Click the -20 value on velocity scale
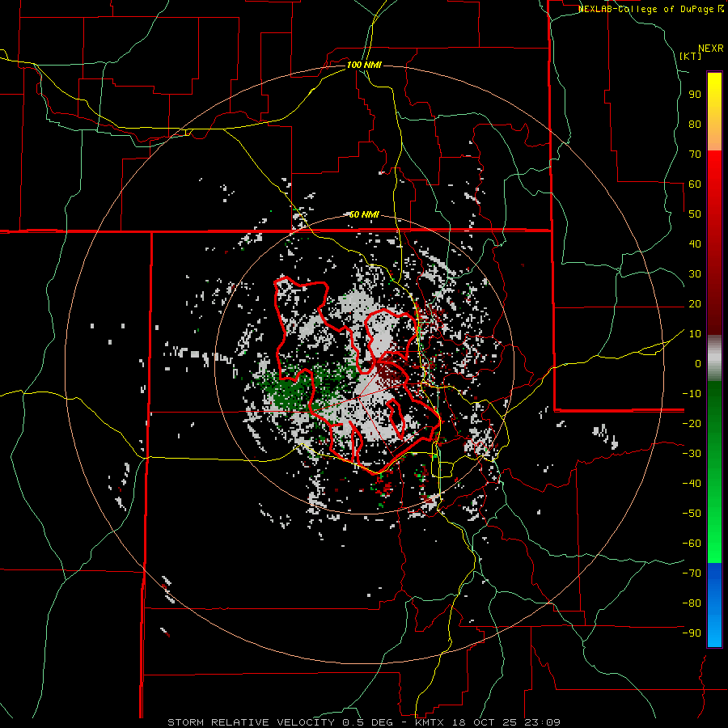 (x=692, y=423)
